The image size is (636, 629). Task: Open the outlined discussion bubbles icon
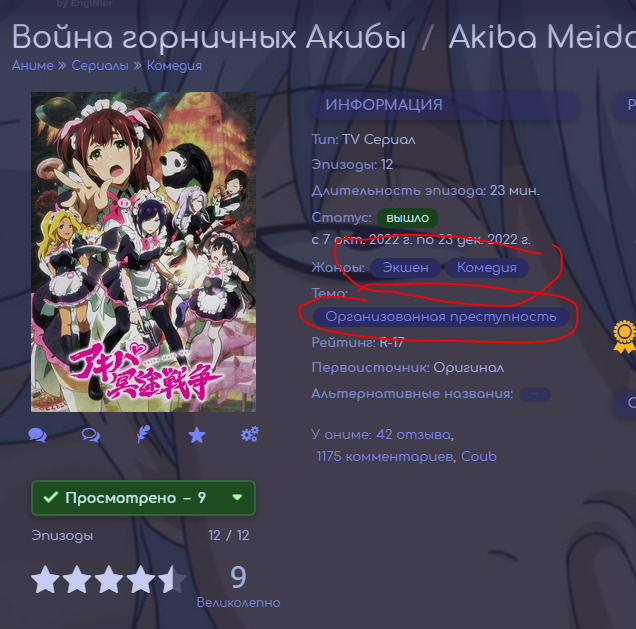pos(90,435)
